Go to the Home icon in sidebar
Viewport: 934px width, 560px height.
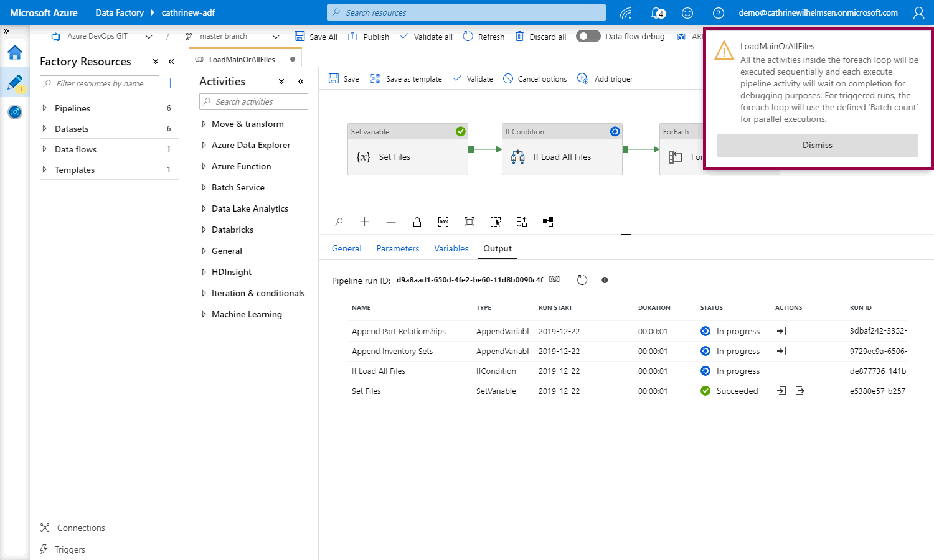[15, 53]
